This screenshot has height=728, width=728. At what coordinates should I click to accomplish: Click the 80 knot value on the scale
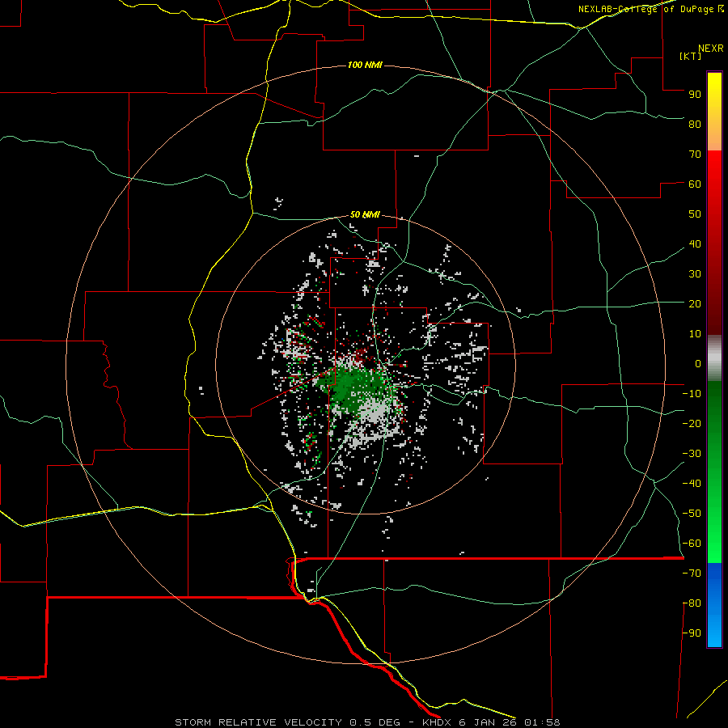pos(695,124)
